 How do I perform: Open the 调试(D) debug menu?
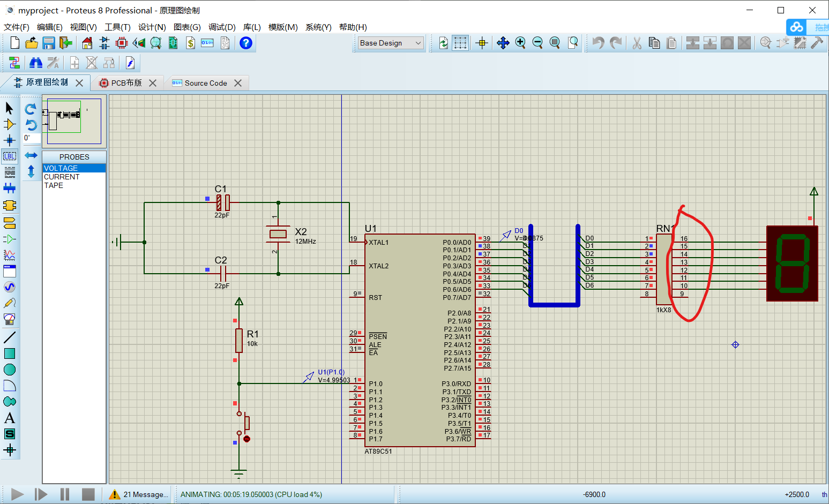221,27
